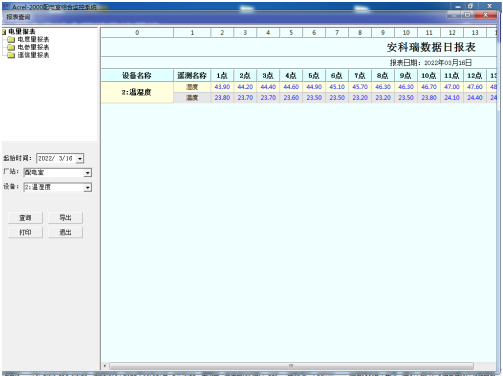Viewport: 503px width, 376px height.
Task: Click the 43.90 value under 1点
Action: click(x=222, y=87)
